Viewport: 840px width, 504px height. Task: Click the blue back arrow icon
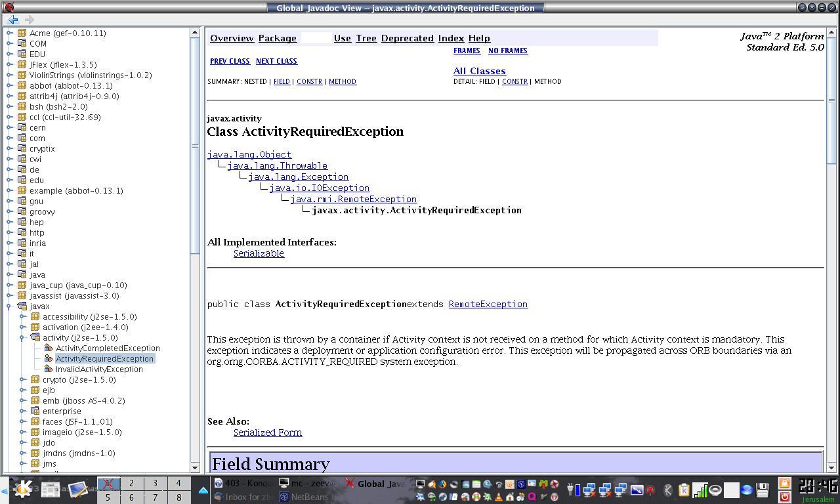pyautogui.click(x=12, y=20)
